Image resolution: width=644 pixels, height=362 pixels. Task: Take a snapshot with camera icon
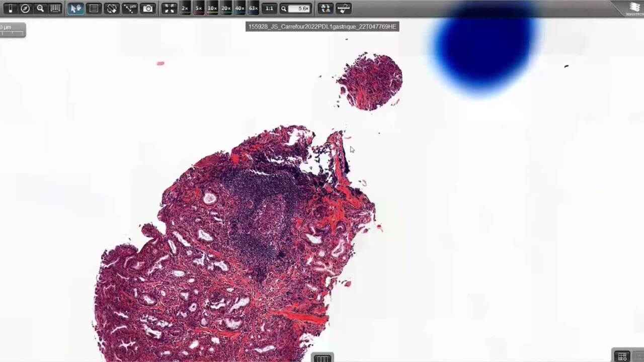[148, 9]
